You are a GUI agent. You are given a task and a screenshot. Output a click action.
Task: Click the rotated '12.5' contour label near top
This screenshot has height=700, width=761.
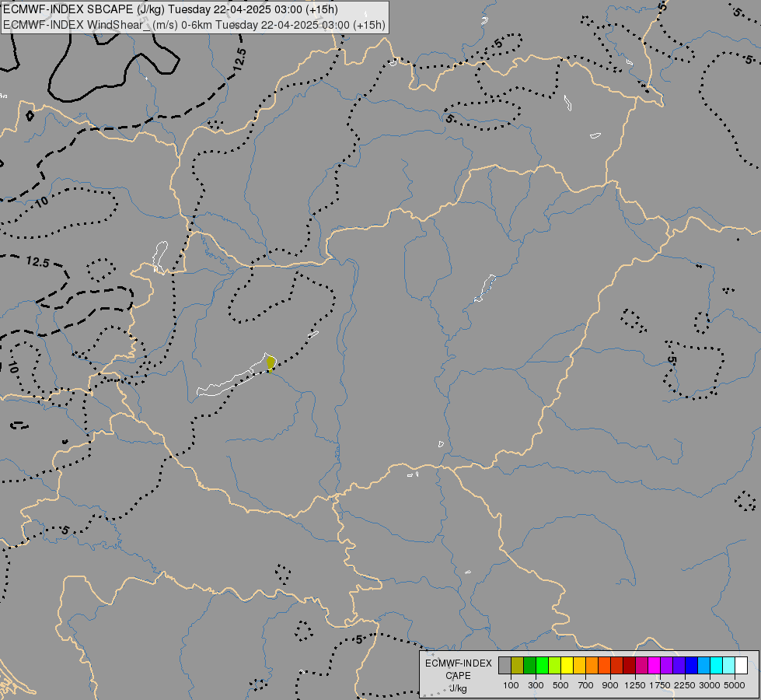(x=239, y=60)
